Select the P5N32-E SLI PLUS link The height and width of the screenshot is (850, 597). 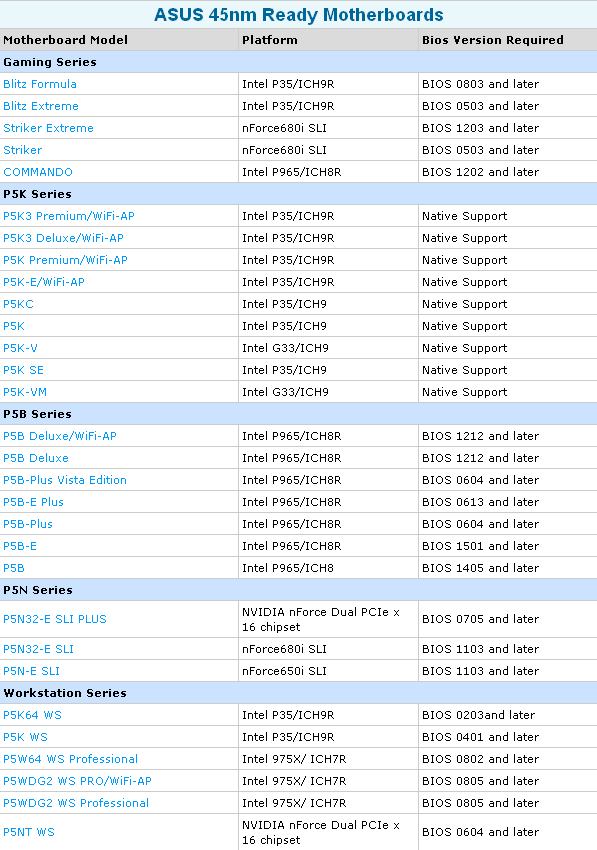55,619
